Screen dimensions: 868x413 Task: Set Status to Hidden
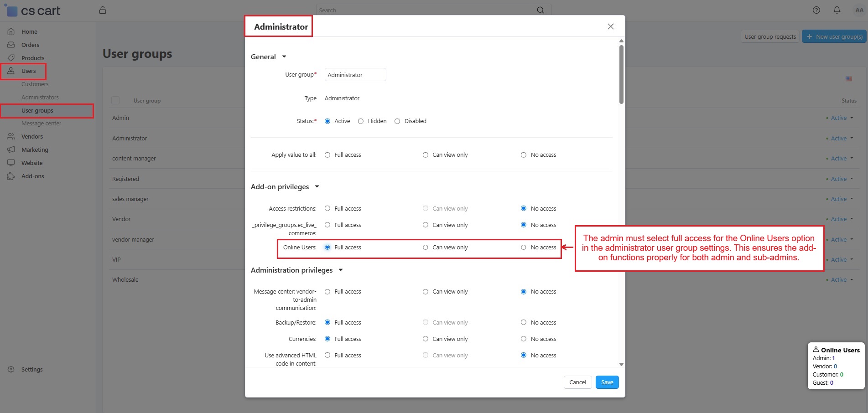pos(361,121)
